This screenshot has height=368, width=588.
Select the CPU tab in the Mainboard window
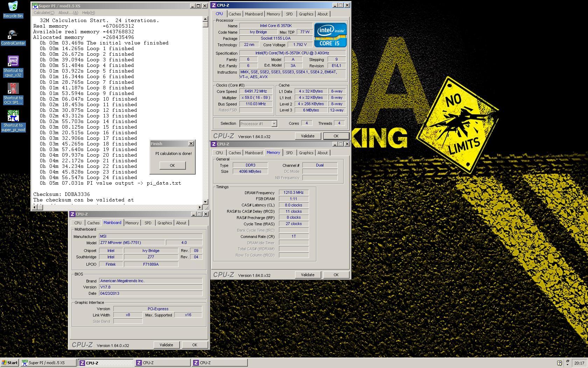(x=78, y=223)
